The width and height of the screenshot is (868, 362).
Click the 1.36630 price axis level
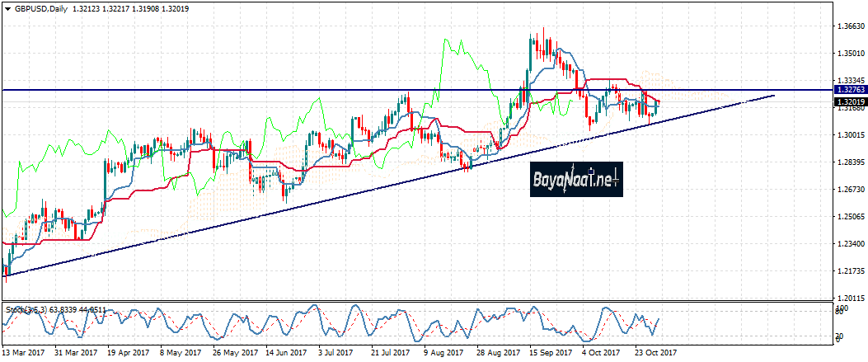coord(849,26)
